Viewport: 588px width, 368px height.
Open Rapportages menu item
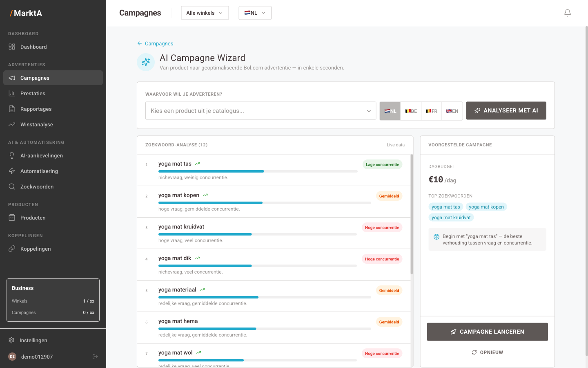coord(53,109)
